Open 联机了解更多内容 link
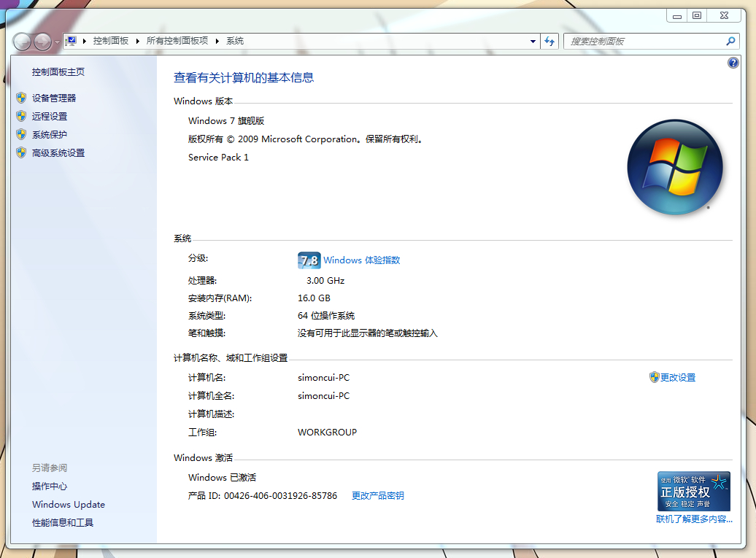The width and height of the screenshot is (756, 558). [694, 519]
